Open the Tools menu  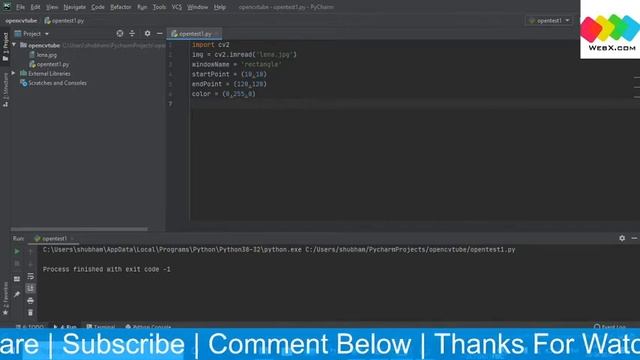click(159, 7)
